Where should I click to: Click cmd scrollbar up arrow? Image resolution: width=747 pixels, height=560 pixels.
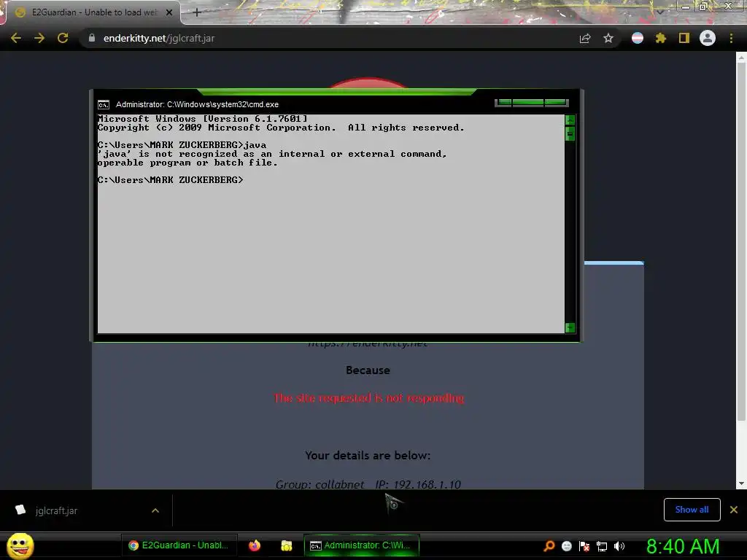click(570, 120)
